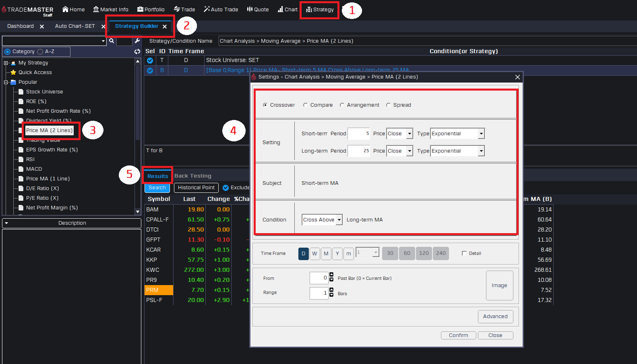Open the Portfolio menu

[x=151, y=9]
